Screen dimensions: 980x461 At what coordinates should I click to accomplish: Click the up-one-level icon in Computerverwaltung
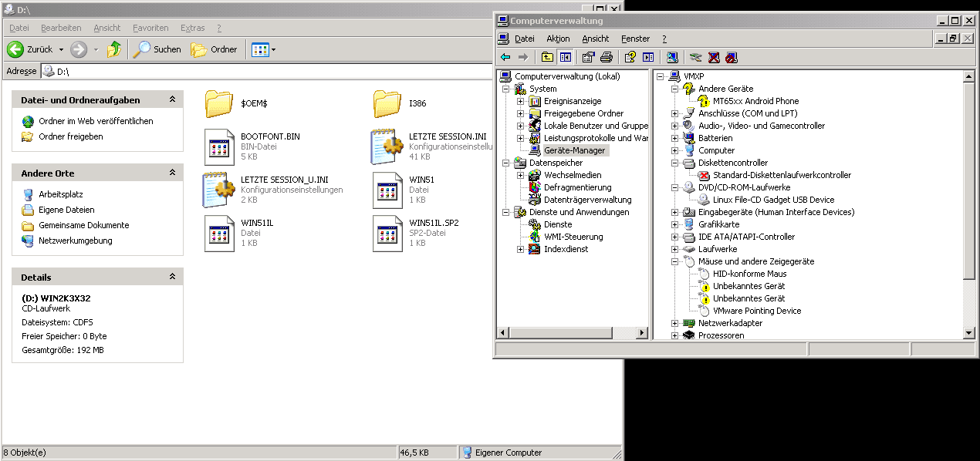(547, 57)
